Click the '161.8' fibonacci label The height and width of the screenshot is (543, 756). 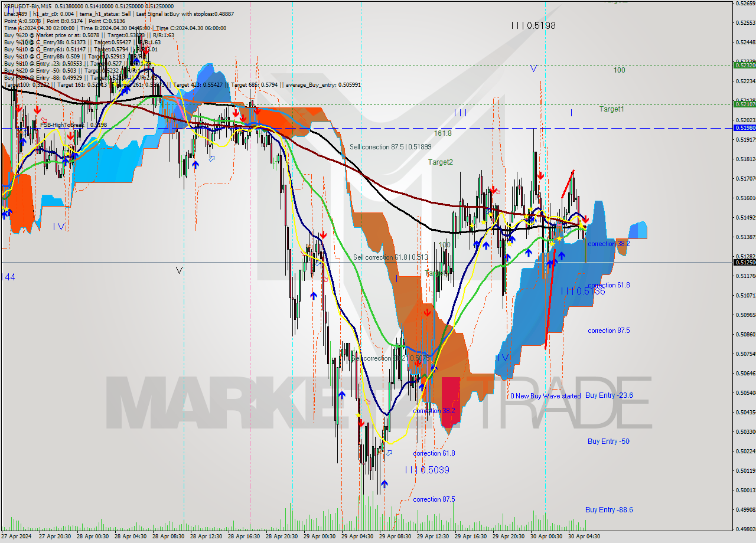pyautogui.click(x=443, y=133)
